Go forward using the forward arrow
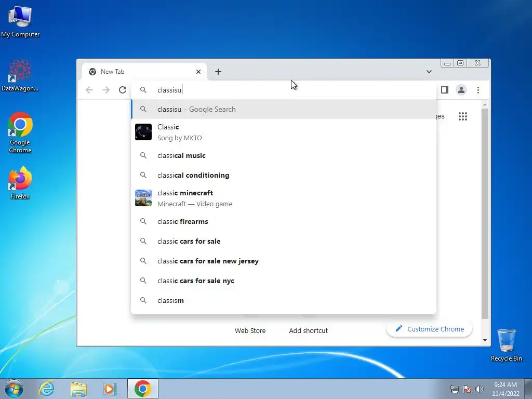The height and width of the screenshot is (399, 532). pyautogui.click(x=106, y=90)
